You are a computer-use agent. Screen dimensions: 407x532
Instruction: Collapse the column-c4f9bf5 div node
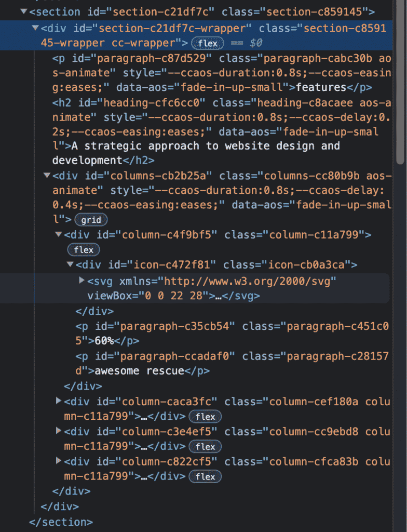point(58,234)
